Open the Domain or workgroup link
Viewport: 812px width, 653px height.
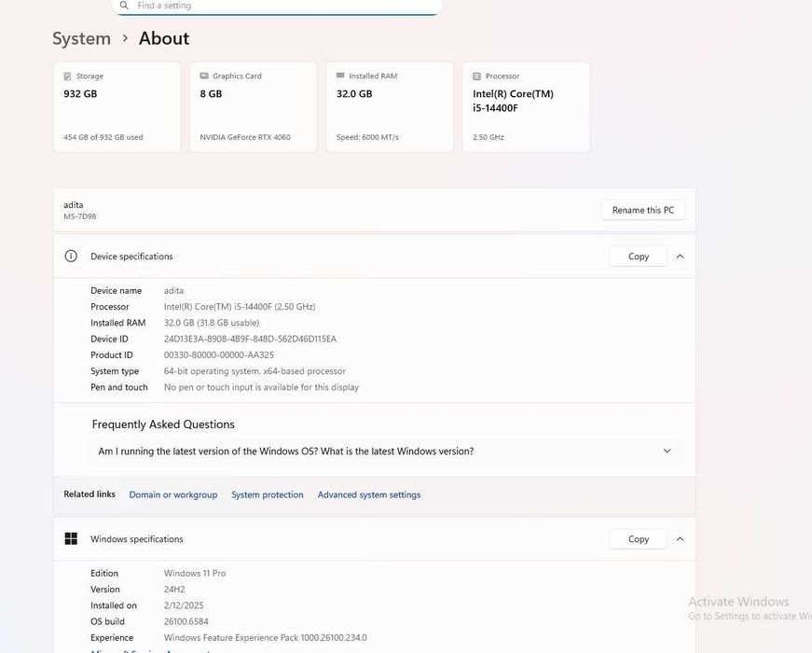pyautogui.click(x=173, y=495)
